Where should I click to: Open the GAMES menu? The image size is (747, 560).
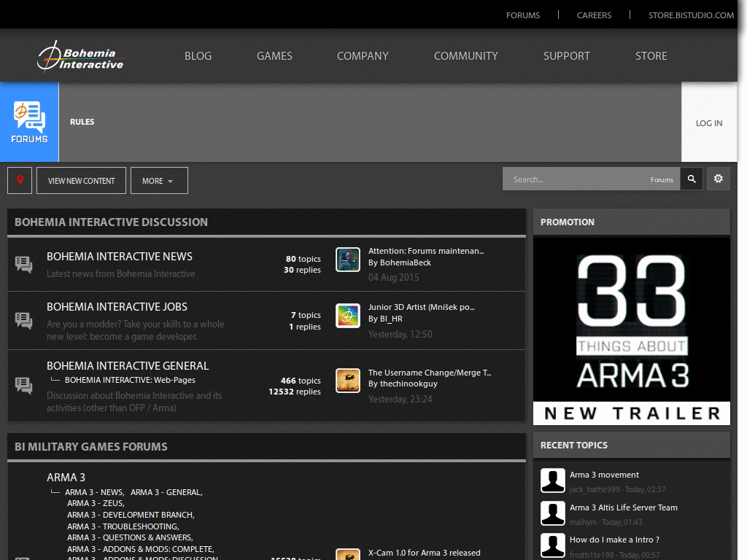[x=274, y=56]
